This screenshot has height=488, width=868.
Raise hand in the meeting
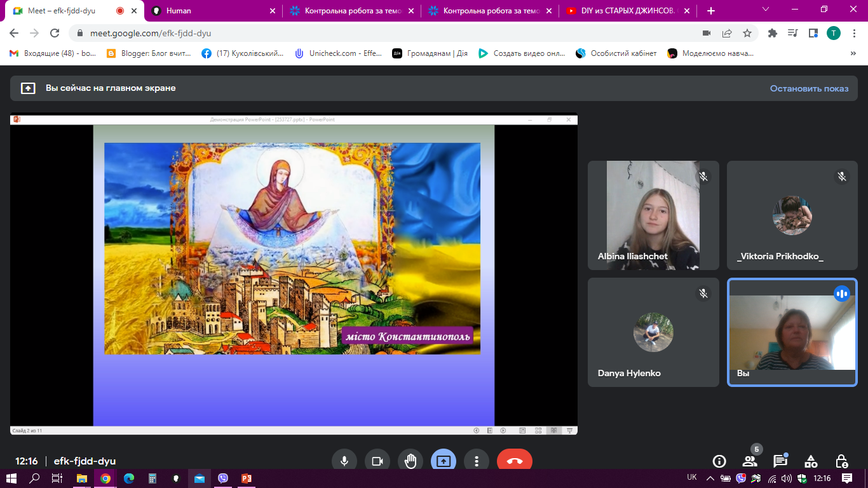tap(410, 461)
